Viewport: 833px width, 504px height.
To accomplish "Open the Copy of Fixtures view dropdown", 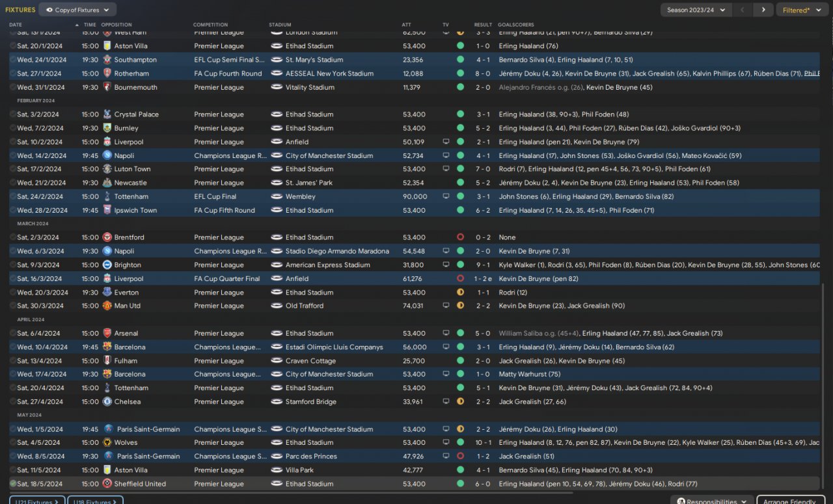I will (77, 10).
